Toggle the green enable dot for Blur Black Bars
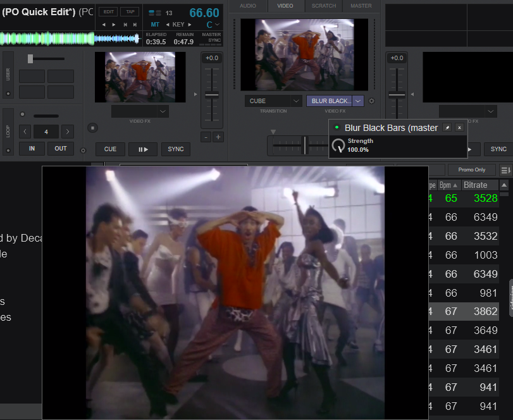 coord(337,127)
